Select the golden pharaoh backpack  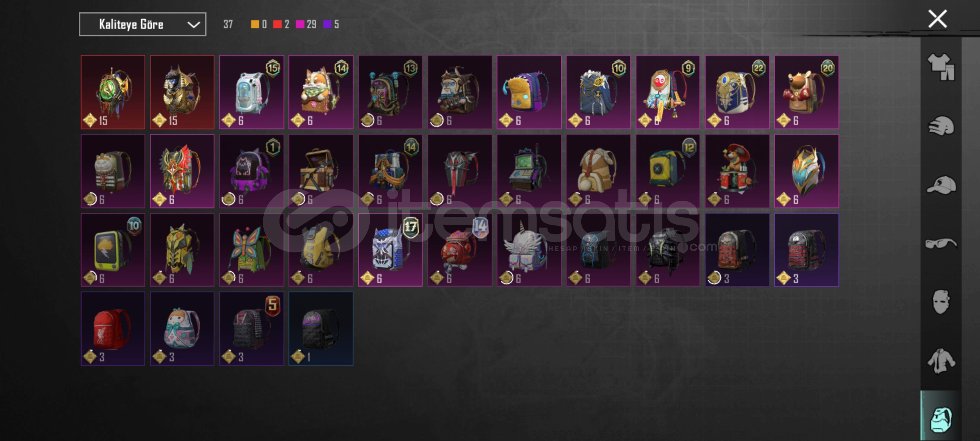[182, 92]
